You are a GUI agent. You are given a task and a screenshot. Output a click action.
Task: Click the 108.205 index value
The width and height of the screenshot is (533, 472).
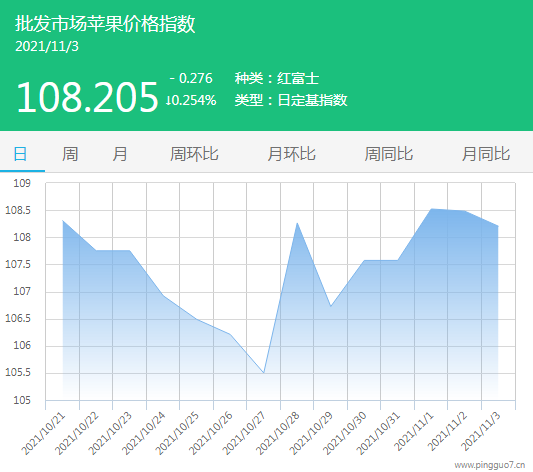click(87, 97)
